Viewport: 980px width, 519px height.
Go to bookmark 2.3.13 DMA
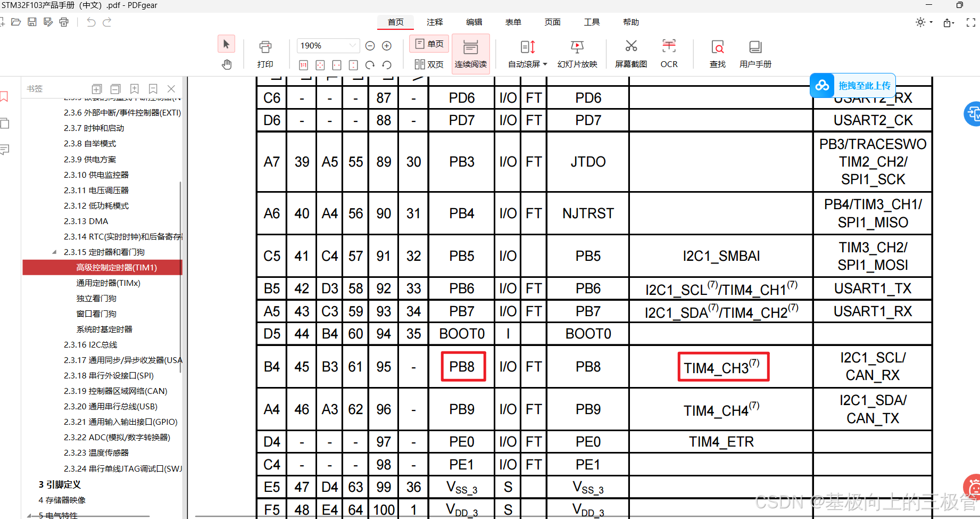pyautogui.click(x=86, y=221)
